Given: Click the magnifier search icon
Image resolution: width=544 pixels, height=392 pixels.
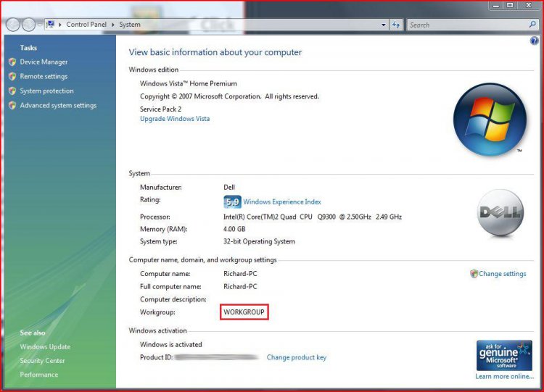Looking at the screenshot, I should (x=532, y=24).
